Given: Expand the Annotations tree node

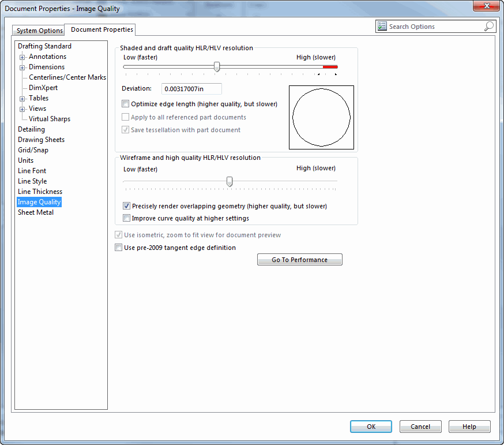Looking at the screenshot, I should pyautogui.click(x=22, y=57).
